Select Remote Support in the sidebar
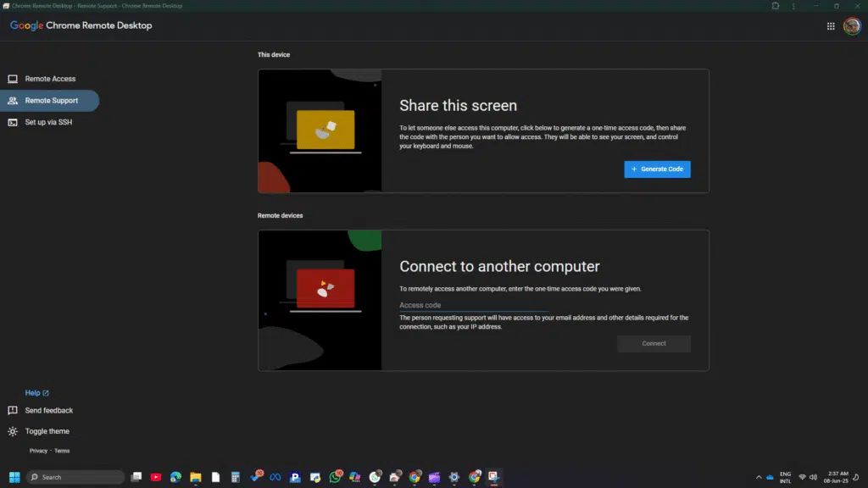This screenshot has height=488, width=868. point(51,101)
